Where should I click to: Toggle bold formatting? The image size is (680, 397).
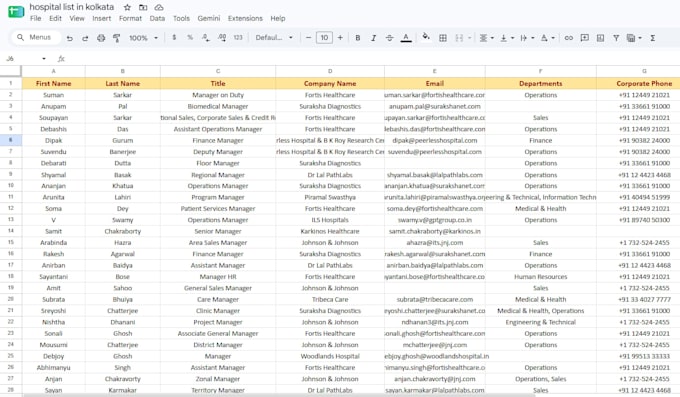[x=358, y=38]
